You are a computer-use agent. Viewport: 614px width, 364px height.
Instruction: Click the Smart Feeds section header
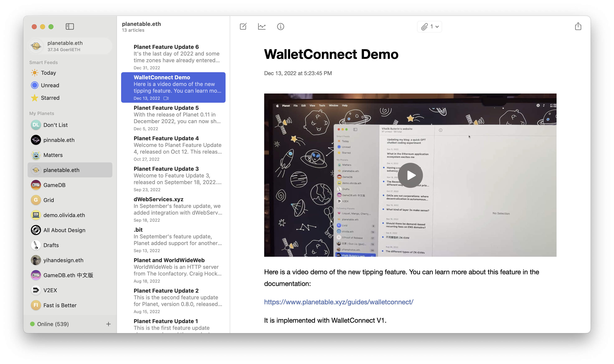(43, 62)
